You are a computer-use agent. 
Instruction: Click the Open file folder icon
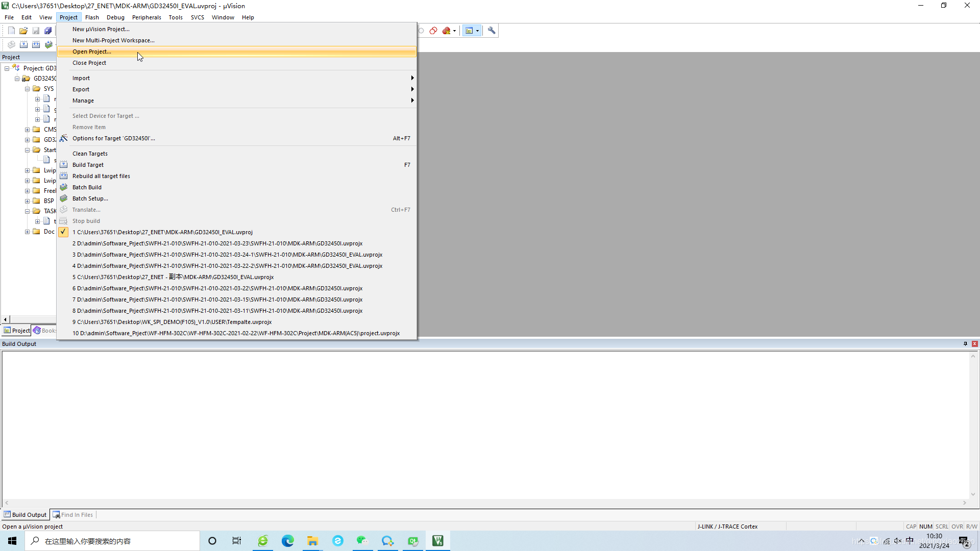[23, 31]
